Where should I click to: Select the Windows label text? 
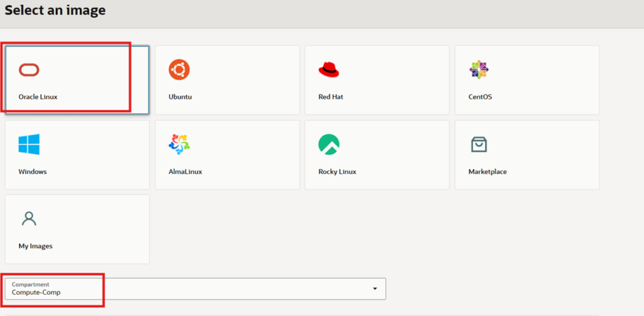click(x=33, y=171)
